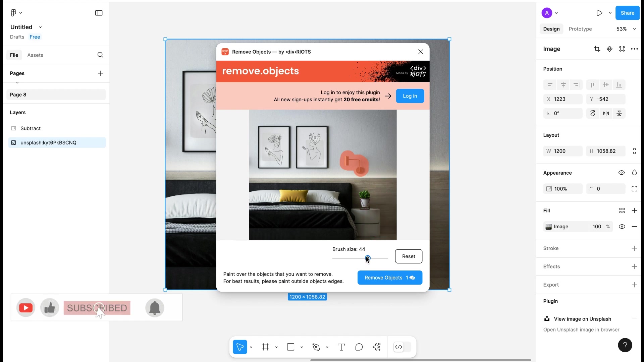Expand shape tools chevron

[302, 347]
